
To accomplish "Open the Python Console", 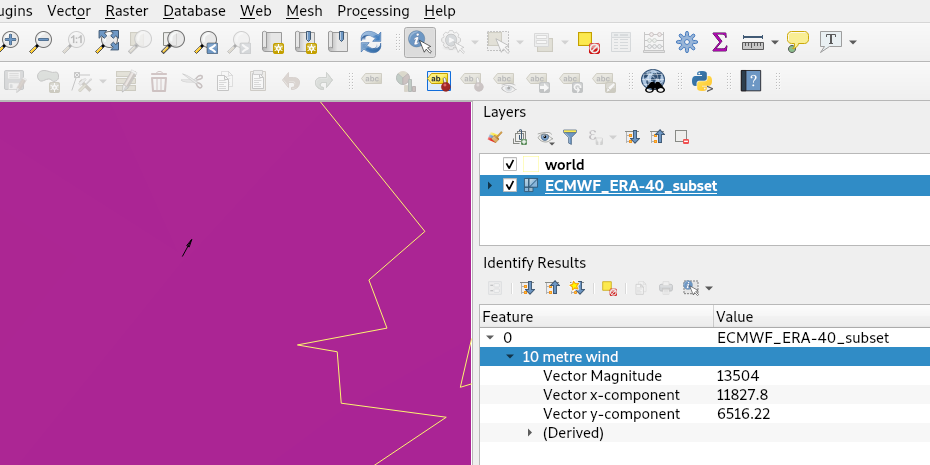I will 702,81.
